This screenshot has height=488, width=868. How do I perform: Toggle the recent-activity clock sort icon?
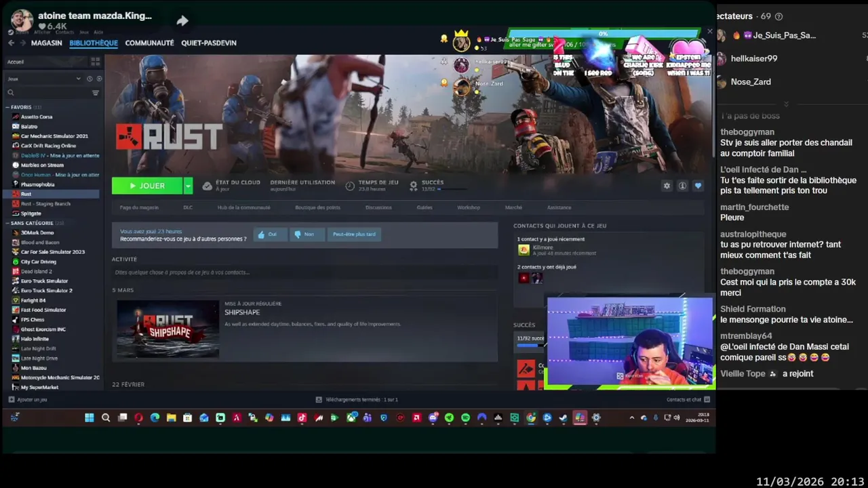[x=89, y=79]
